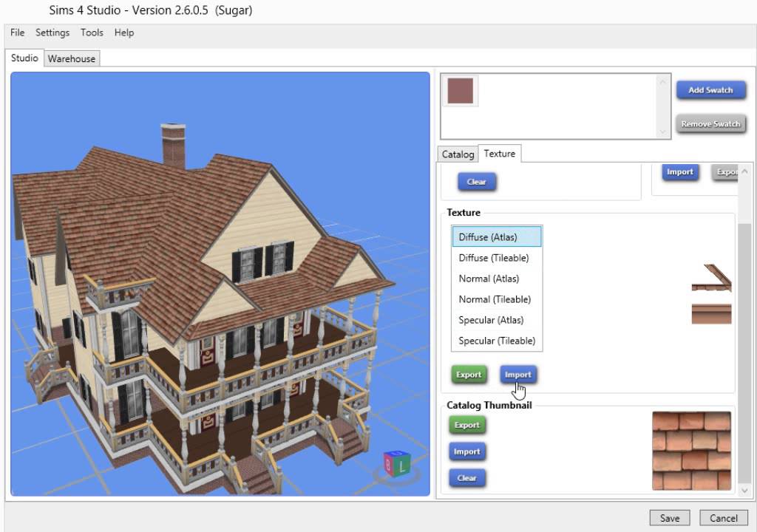Click Export in Catalog Thumbnail section

(467, 426)
